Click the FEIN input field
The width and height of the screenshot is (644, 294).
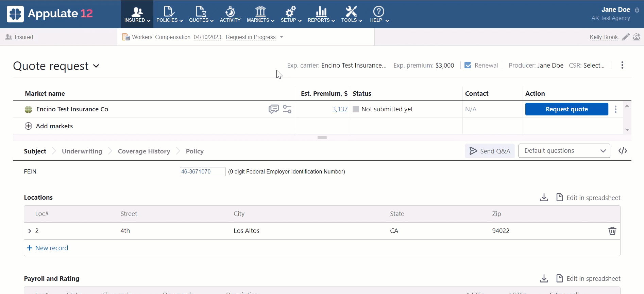point(203,172)
